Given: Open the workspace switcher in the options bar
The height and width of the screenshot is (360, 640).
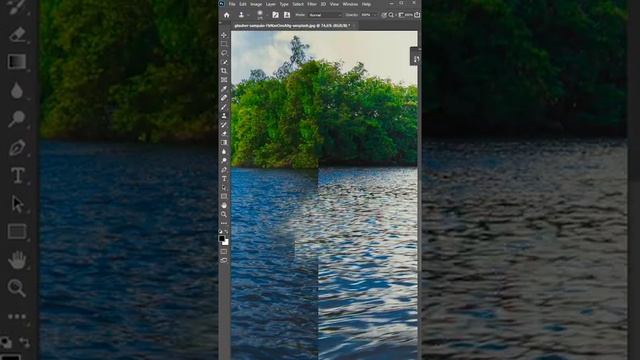Looking at the screenshot, I should click(x=402, y=15).
